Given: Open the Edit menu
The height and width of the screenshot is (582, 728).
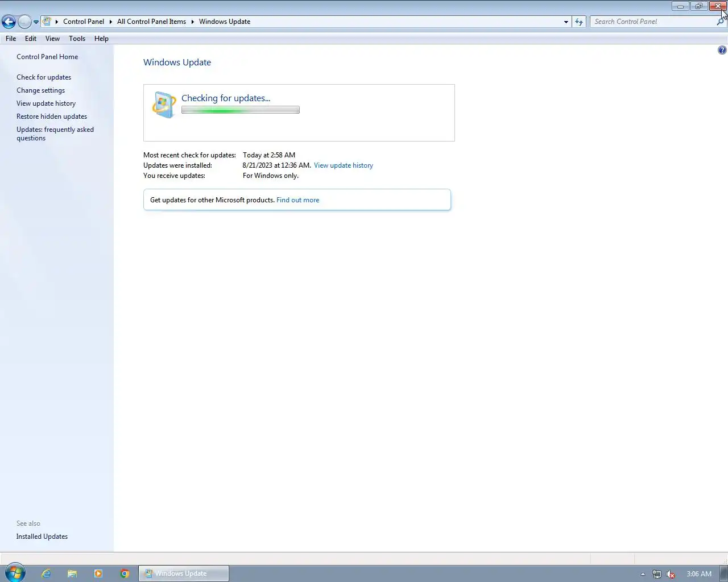Looking at the screenshot, I should [x=31, y=39].
